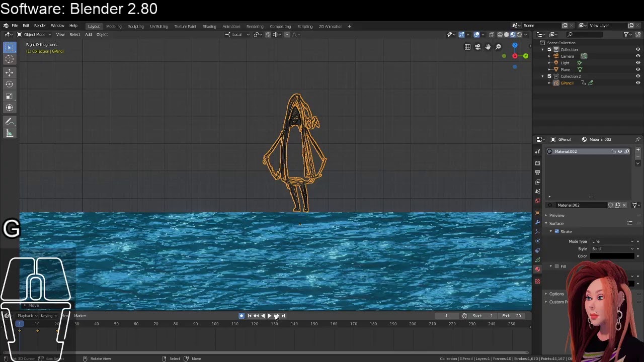The width and height of the screenshot is (644, 362).
Task: Open the World properties tab icon
Action: click(x=537, y=201)
